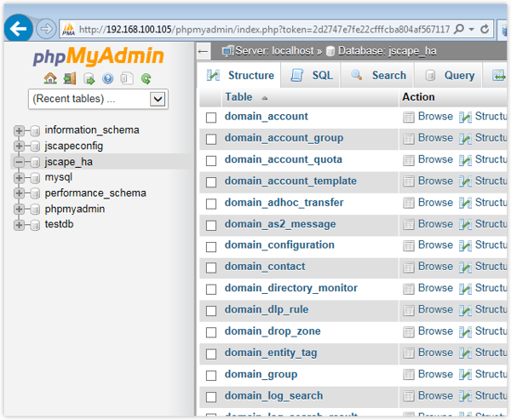Open the domain_dlp_rule table link

click(267, 309)
